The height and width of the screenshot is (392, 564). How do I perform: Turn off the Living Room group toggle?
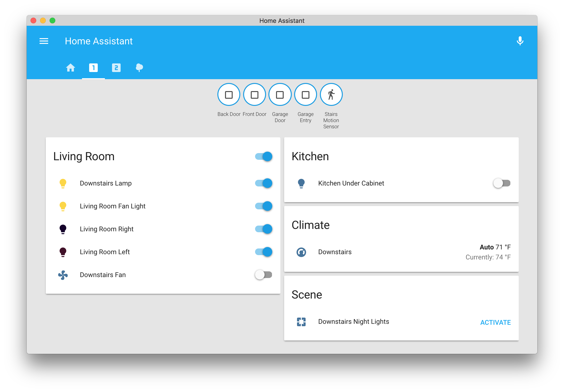263,156
